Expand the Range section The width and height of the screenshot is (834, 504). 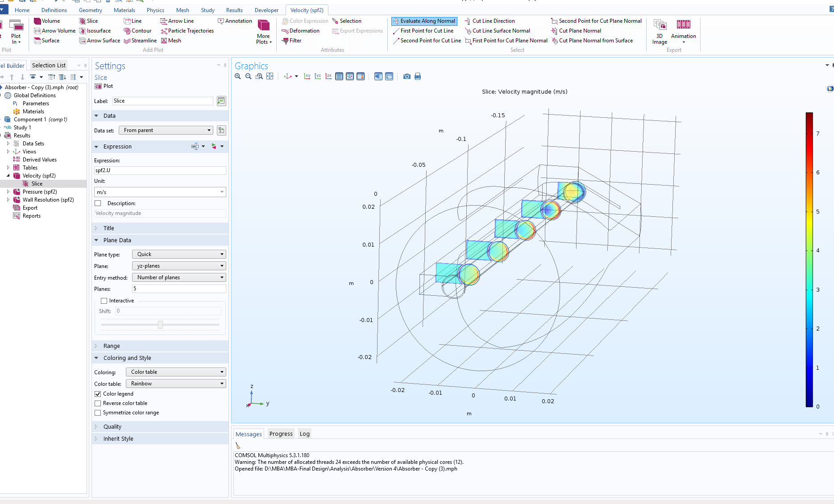click(x=112, y=346)
